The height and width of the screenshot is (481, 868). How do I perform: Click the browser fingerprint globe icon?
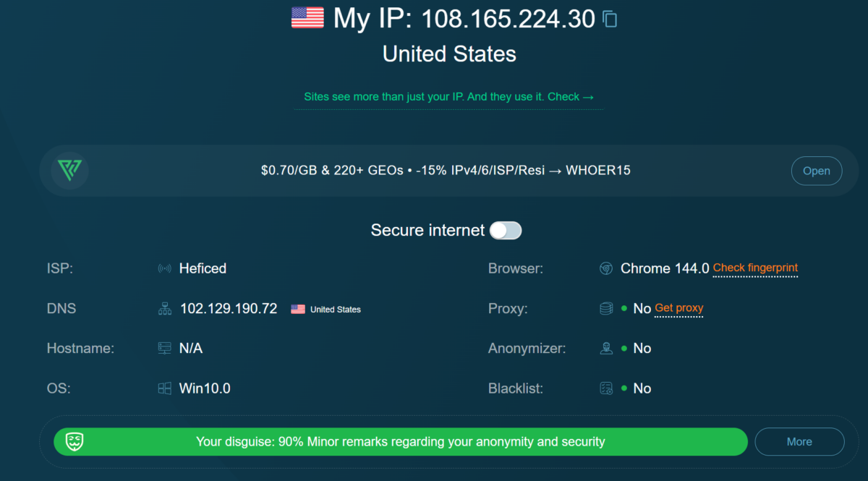(x=605, y=268)
